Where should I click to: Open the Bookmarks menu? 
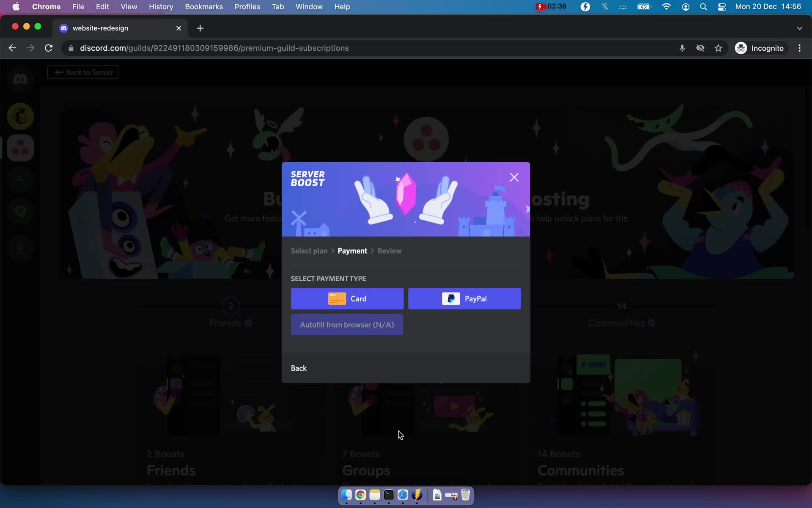204,7
